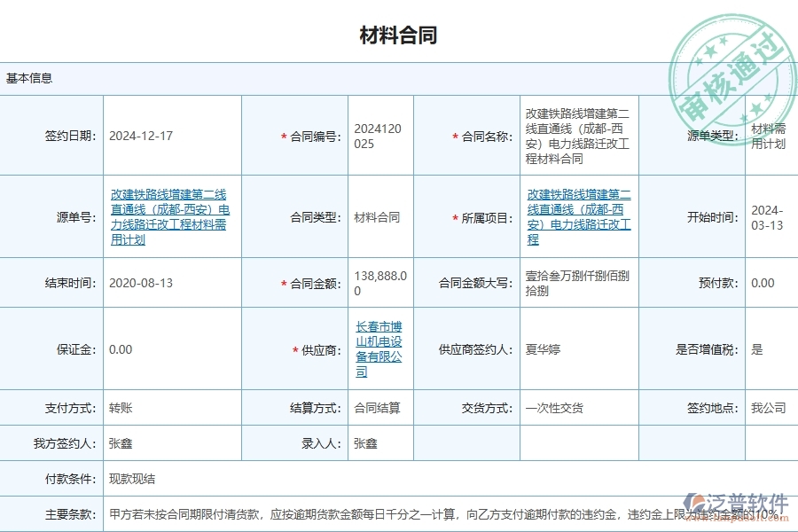798x532 pixels.
Task: Click the 合同名称 contract name cell
Action: [x=576, y=135]
